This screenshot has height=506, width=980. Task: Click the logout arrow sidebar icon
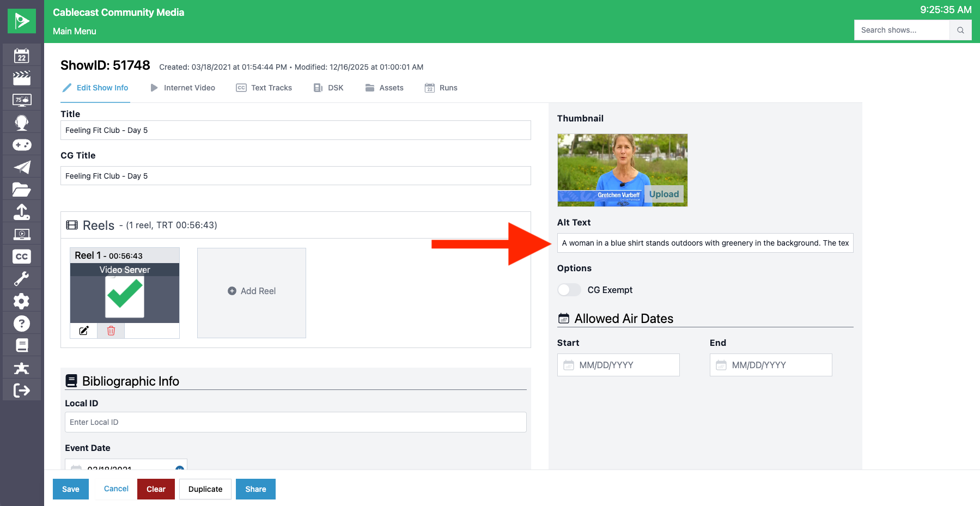(22, 391)
